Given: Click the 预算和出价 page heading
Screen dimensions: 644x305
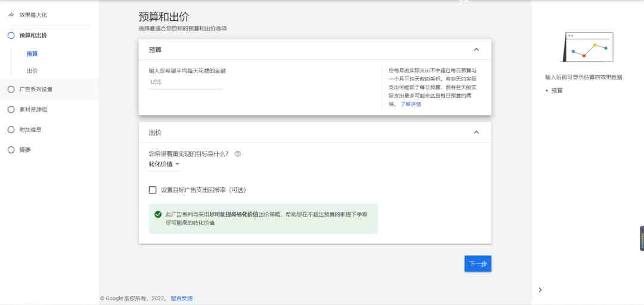Looking at the screenshot, I should [x=164, y=17].
